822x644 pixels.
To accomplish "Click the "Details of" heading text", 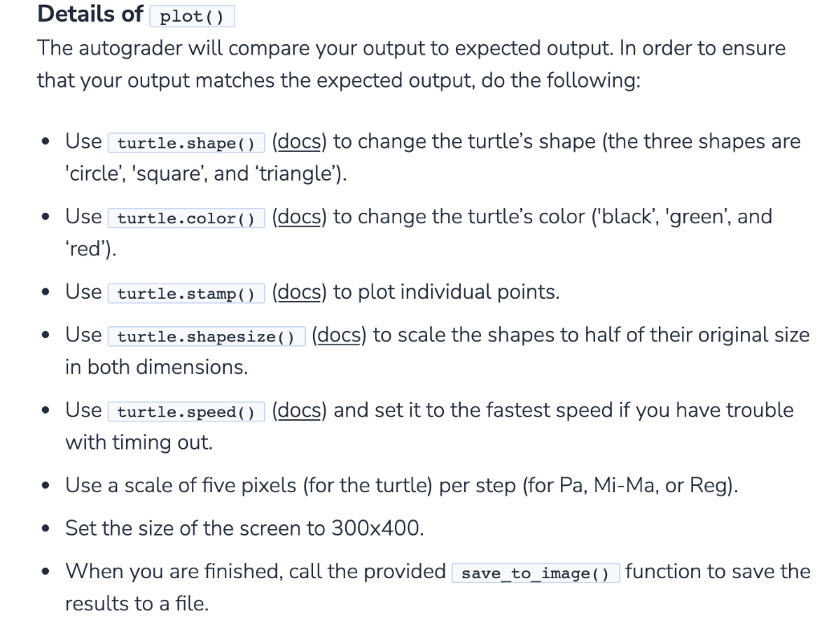I will [90, 14].
